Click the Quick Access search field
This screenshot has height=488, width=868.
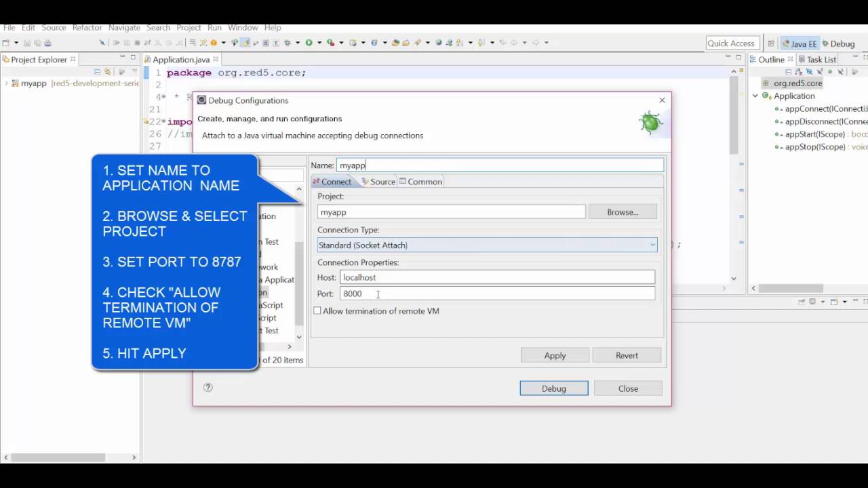tap(731, 43)
